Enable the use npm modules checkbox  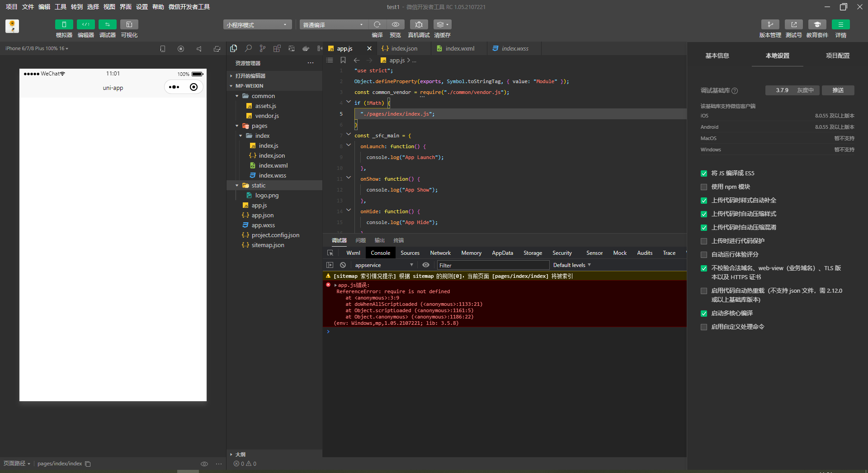point(704,187)
